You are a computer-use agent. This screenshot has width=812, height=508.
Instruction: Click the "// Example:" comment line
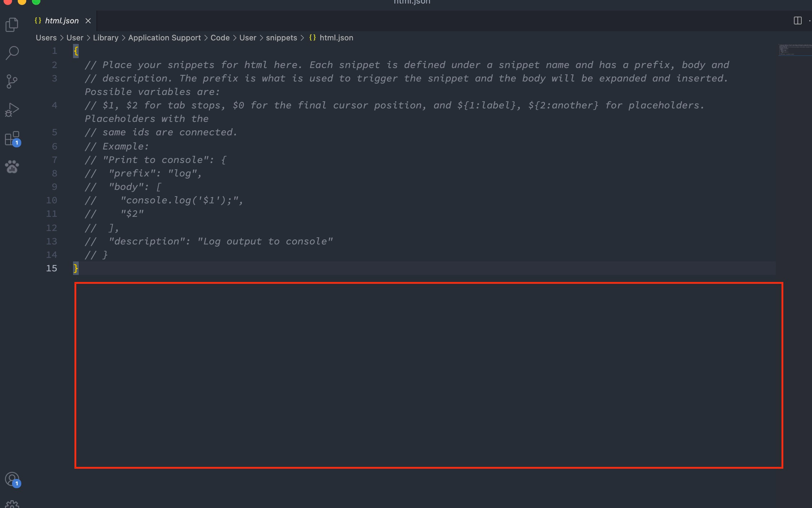(x=117, y=146)
